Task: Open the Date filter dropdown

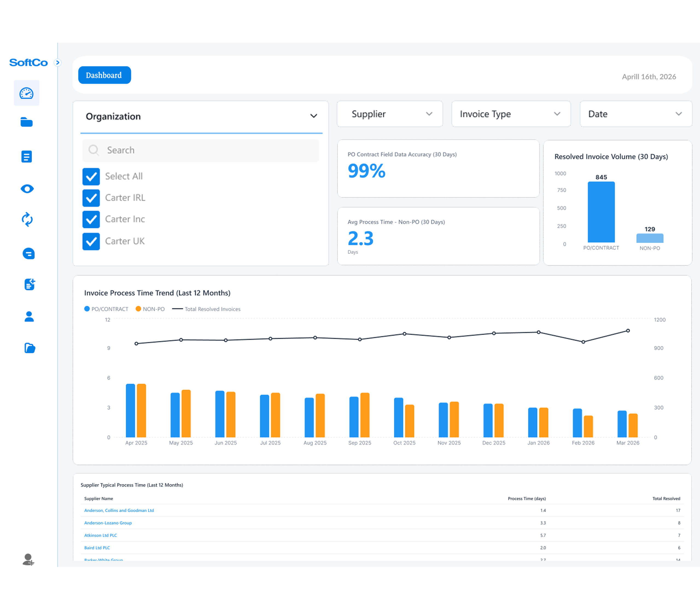Action: [635, 114]
